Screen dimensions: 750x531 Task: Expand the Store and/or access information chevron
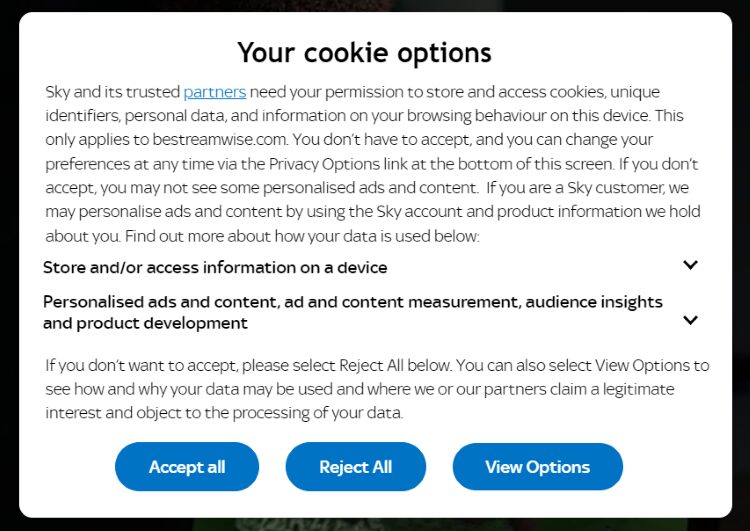[690, 265]
